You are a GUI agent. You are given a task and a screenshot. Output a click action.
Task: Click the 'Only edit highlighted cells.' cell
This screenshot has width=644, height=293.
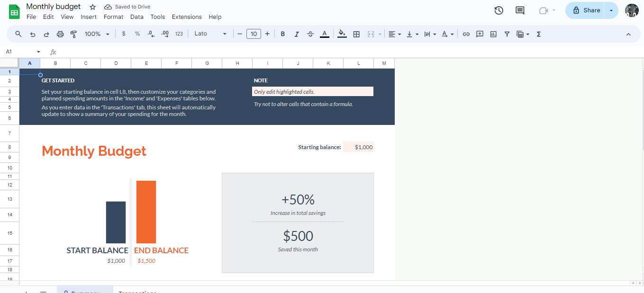pyautogui.click(x=313, y=92)
